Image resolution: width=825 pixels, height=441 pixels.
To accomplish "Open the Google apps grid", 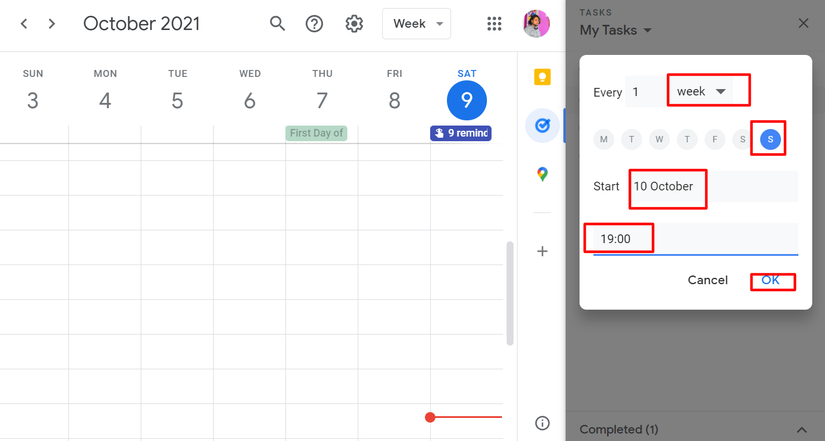I will coord(494,24).
